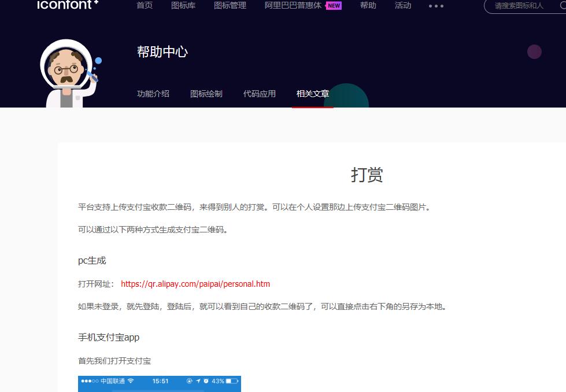Switch to the 图标绘制 tab
566x392 pixels.
pos(206,94)
